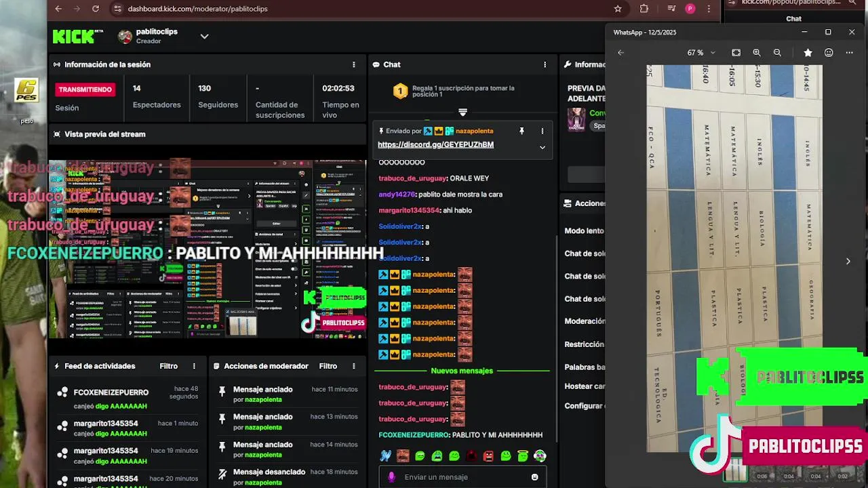Select Mensaje desanclado moderator action
868x488 pixels.
click(x=269, y=472)
